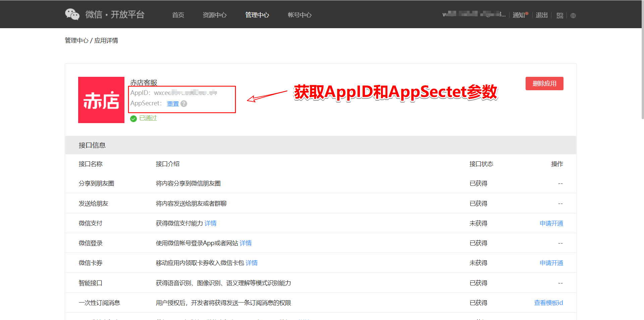Screen dimensions: 644x320
Task: Click the 发送给朋友 row name
Action: tap(94, 204)
